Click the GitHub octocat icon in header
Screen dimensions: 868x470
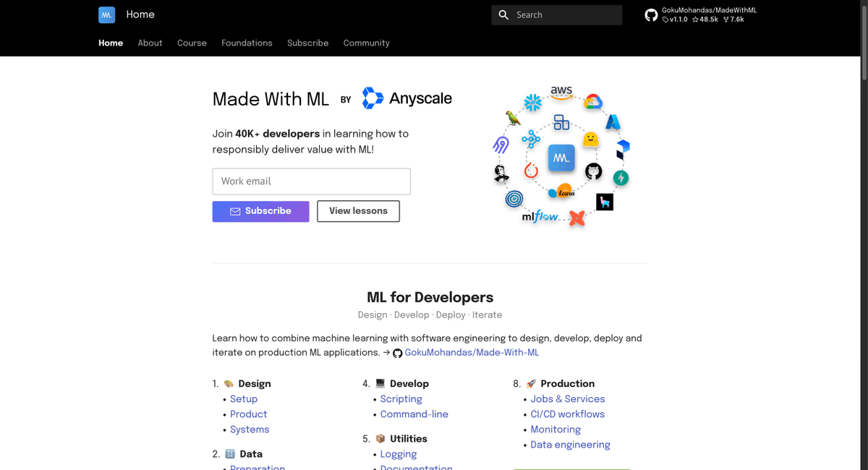click(x=651, y=14)
